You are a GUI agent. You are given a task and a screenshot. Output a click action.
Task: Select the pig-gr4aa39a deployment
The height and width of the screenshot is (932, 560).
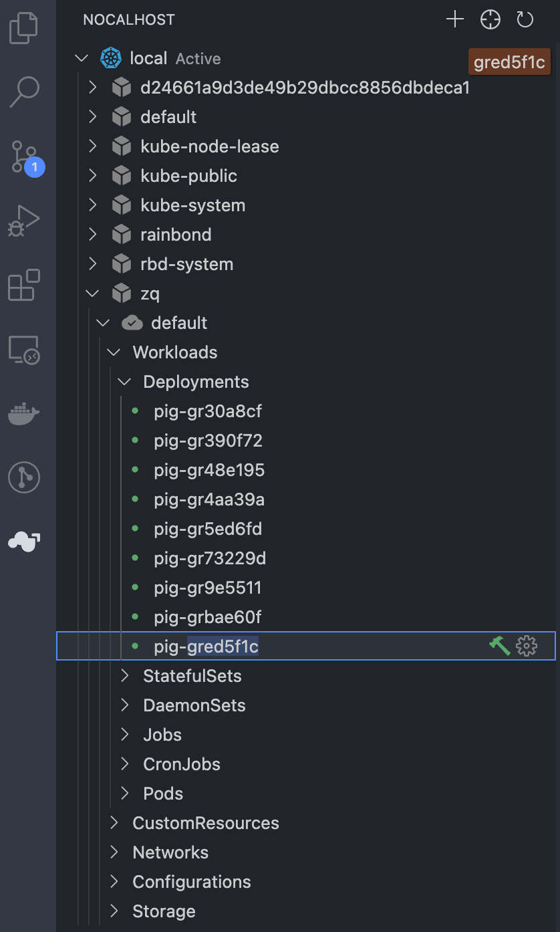pos(209,499)
